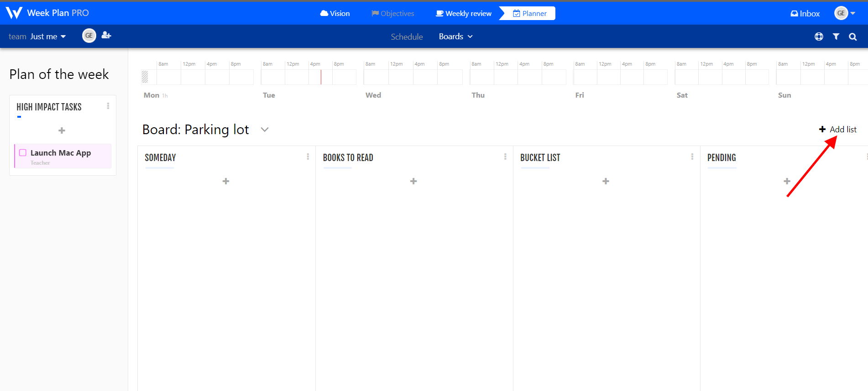
Task: Click Wednesday's 4pm timeline slot
Action: coord(425,77)
